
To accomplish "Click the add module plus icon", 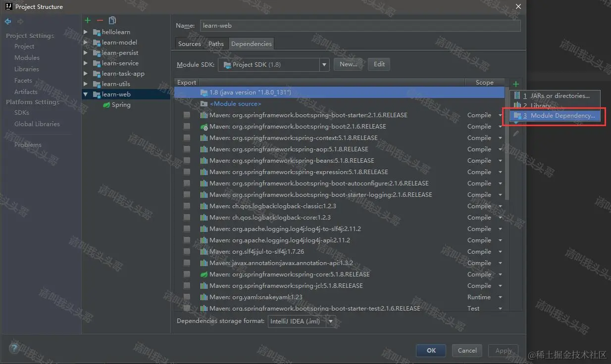I will (x=88, y=20).
